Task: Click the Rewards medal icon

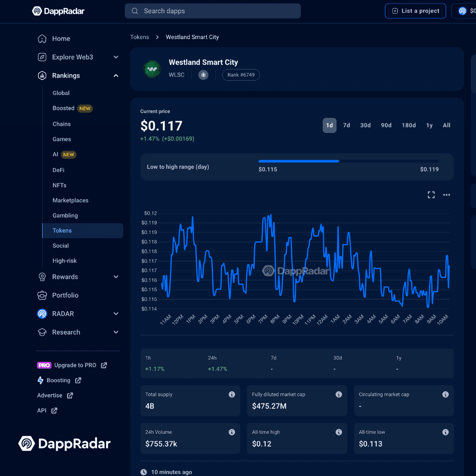Action: pos(42,277)
